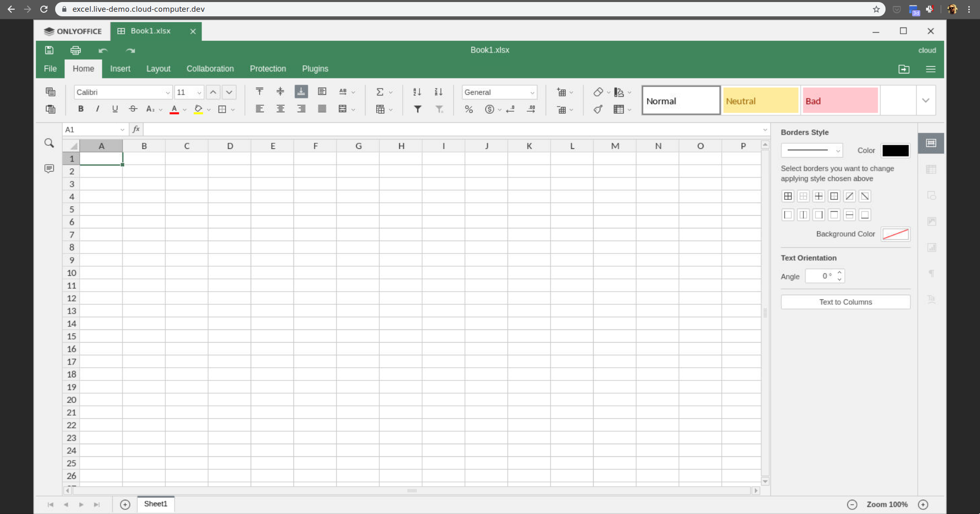Image resolution: width=980 pixels, height=514 pixels.
Task: Increase font size with the up arrow
Action: coord(213,92)
